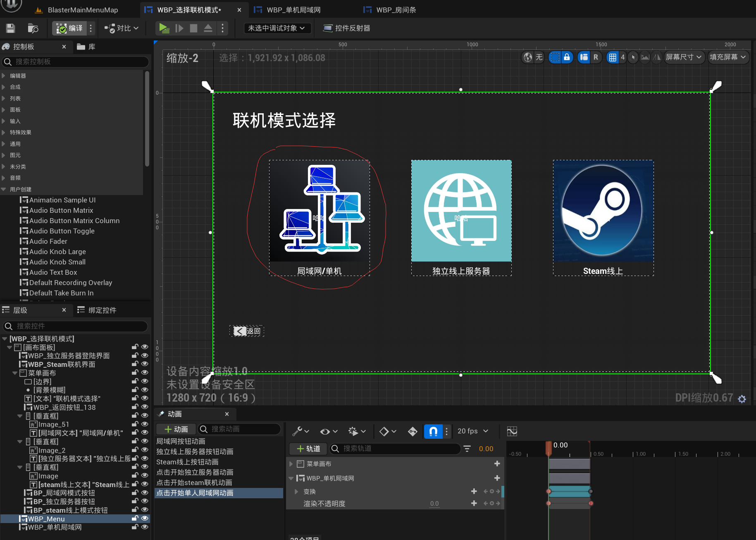Open the 20 fps frame rate dropdown

click(473, 431)
